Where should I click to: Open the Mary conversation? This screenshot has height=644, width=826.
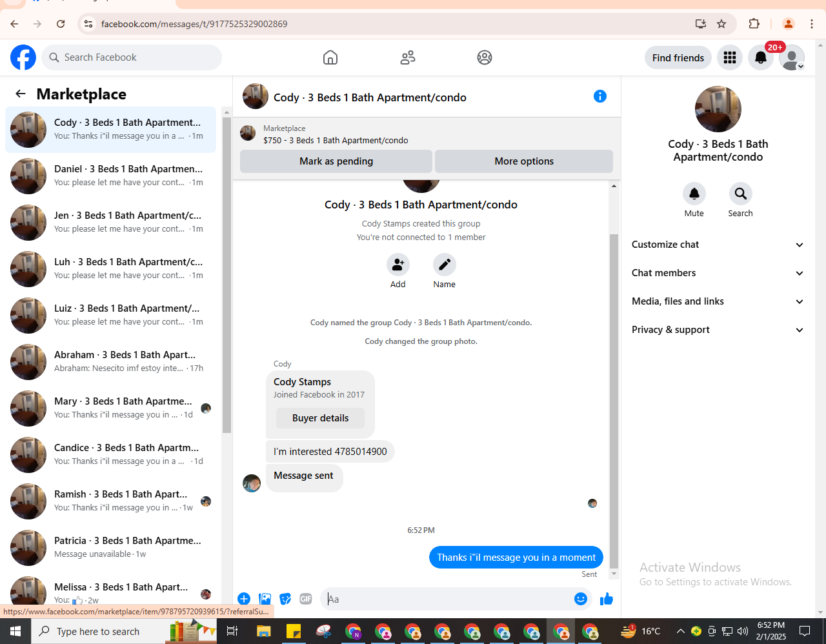(x=110, y=408)
